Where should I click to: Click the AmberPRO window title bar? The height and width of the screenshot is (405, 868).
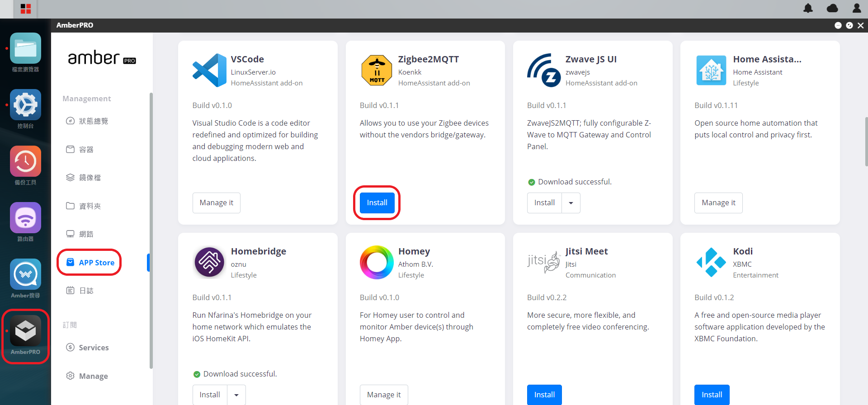point(459,25)
